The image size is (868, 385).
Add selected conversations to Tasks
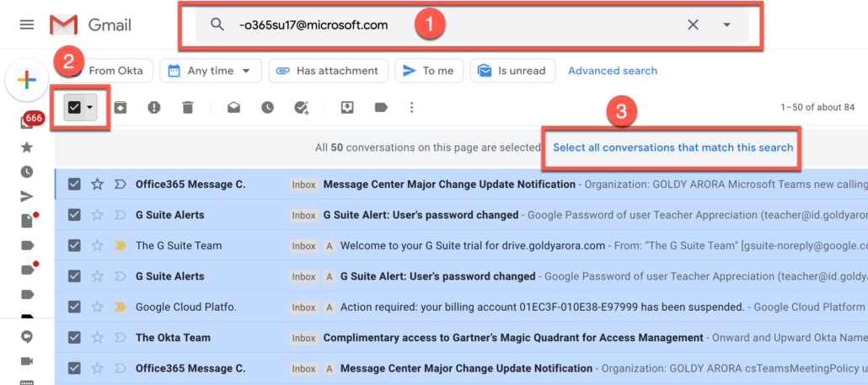302,107
